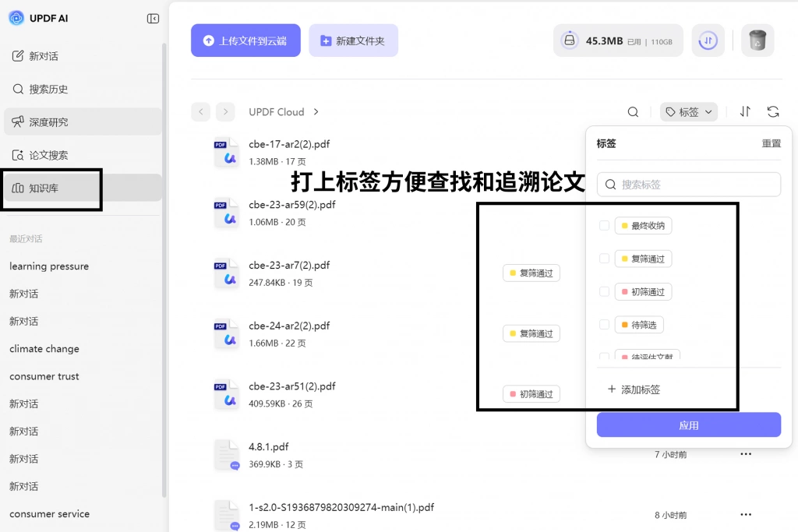The height and width of the screenshot is (532, 798).
Task: Check the 复筛通过 tag checkbox in the tag panel
Action: click(x=604, y=259)
